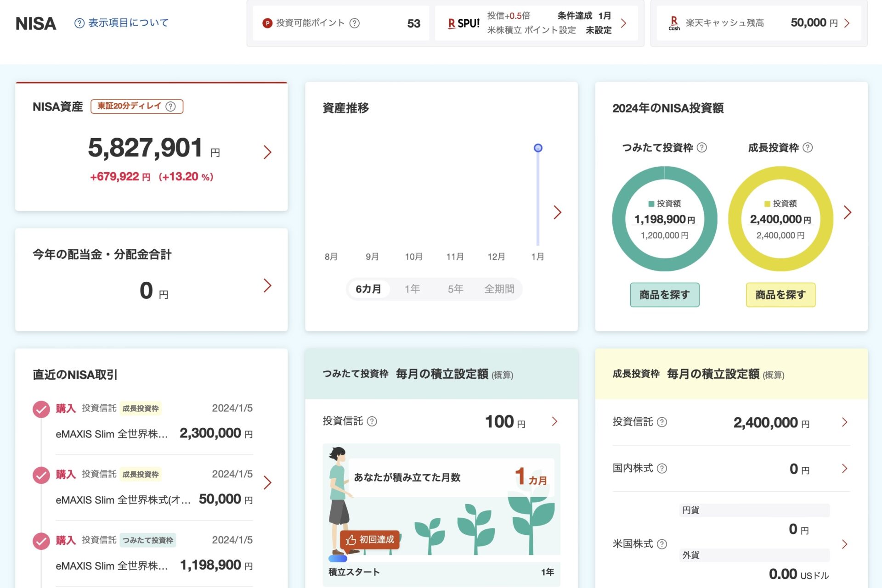The width and height of the screenshot is (882, 588).
Task: Click 0.00 USドル foreign currency value
Action: 799,574
